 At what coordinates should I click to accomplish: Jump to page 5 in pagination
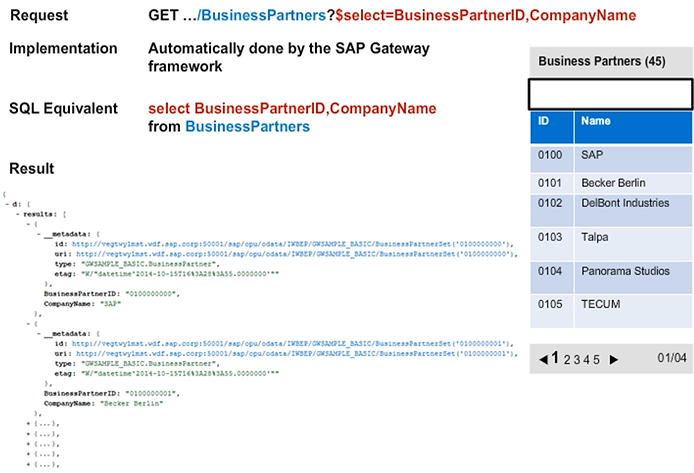pyautogui.click(x=595, y=360)
